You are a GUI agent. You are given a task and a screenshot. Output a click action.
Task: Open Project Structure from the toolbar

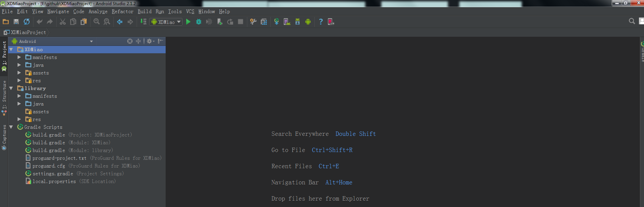tap(264, 22)
